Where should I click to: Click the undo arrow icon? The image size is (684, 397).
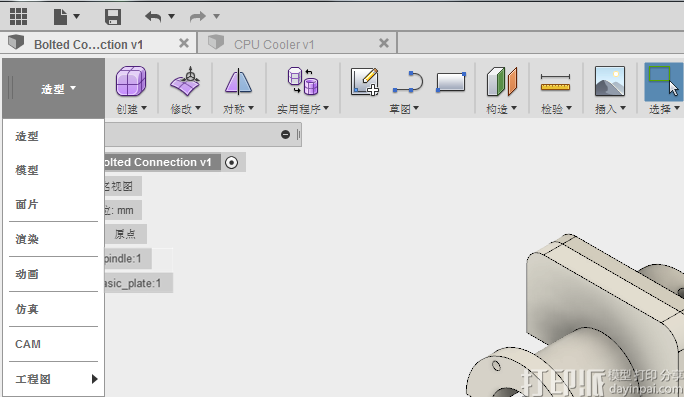[x=153, y=17]
